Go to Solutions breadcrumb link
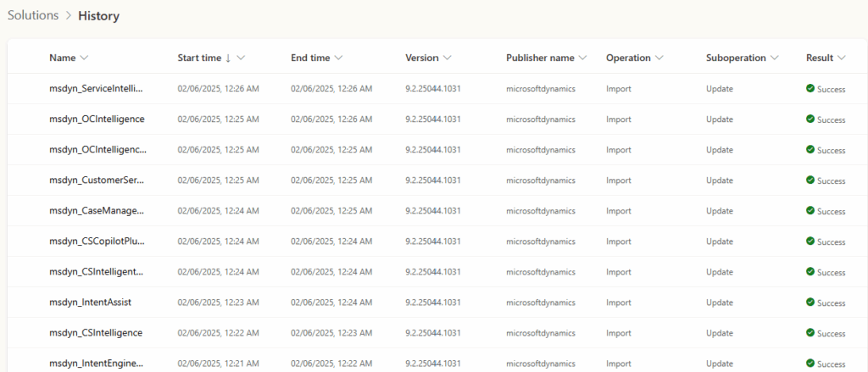The height and width of the screenshot is (372, 868). click(33, 15)
